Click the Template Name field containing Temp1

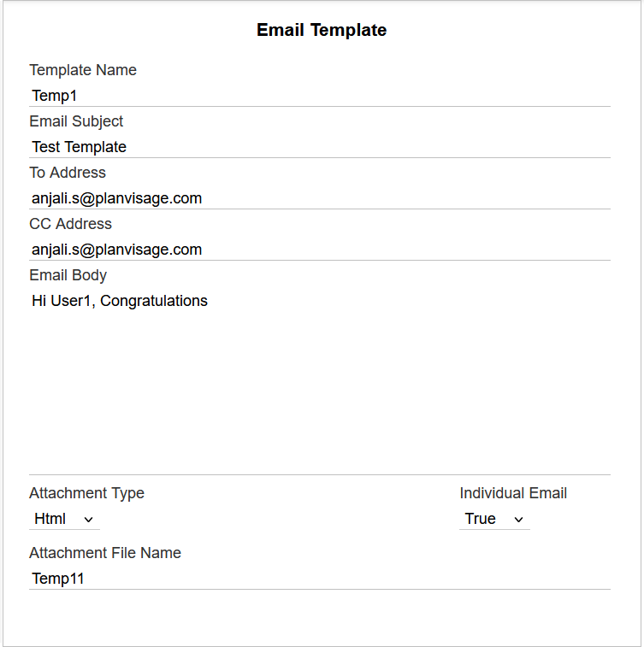(320, 96)
